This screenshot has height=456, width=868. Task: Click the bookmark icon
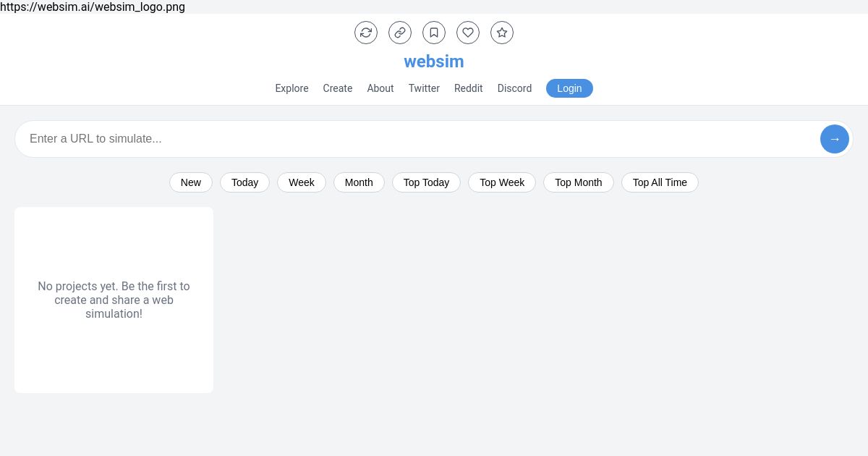click(x=434, y=33)
